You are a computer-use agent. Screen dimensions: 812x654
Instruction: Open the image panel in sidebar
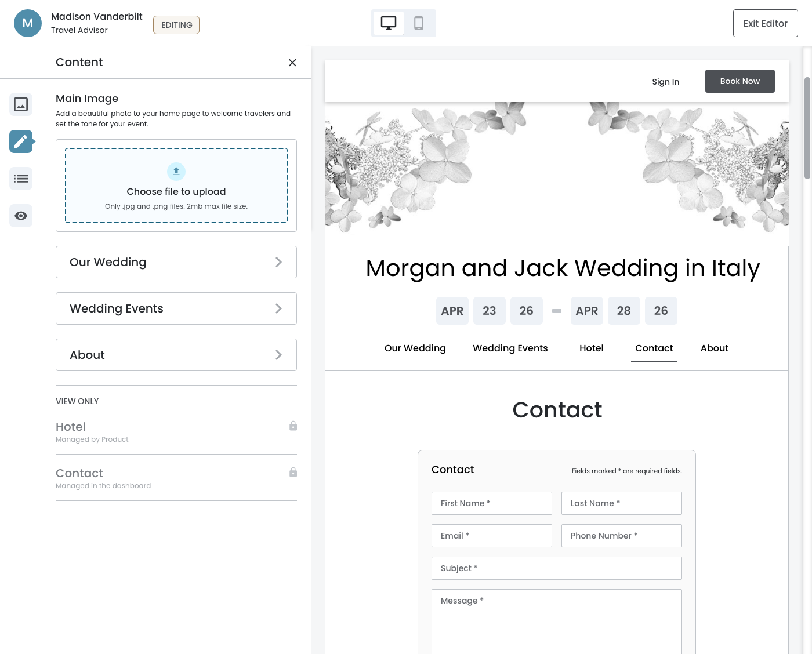coord(21,104)
